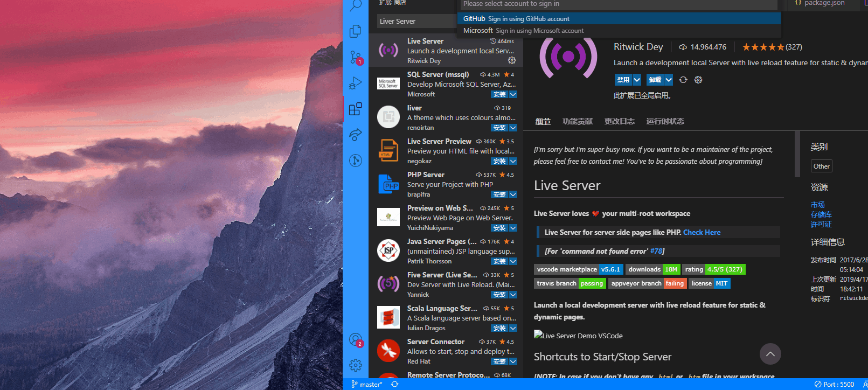868x390 pixels.
Task: Open the Manage gear in activity bar
Action: click(356, 365)
